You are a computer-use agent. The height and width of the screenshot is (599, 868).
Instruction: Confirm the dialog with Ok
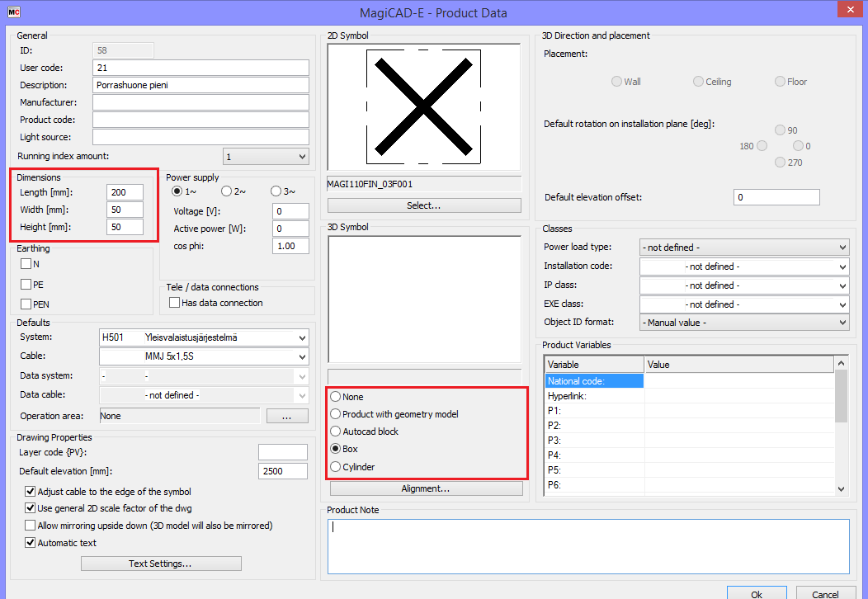tap(757, 593)
